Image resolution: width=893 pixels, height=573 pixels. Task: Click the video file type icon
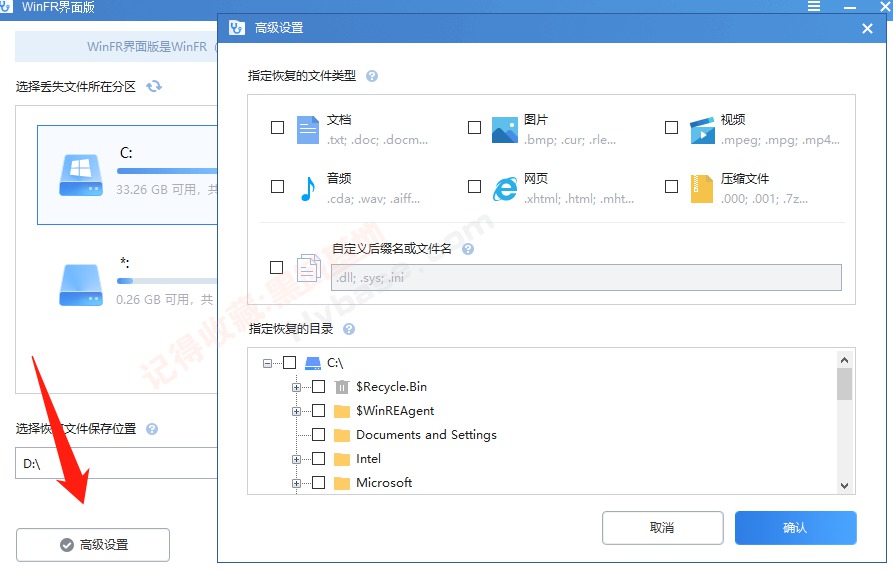pos(702,130)
